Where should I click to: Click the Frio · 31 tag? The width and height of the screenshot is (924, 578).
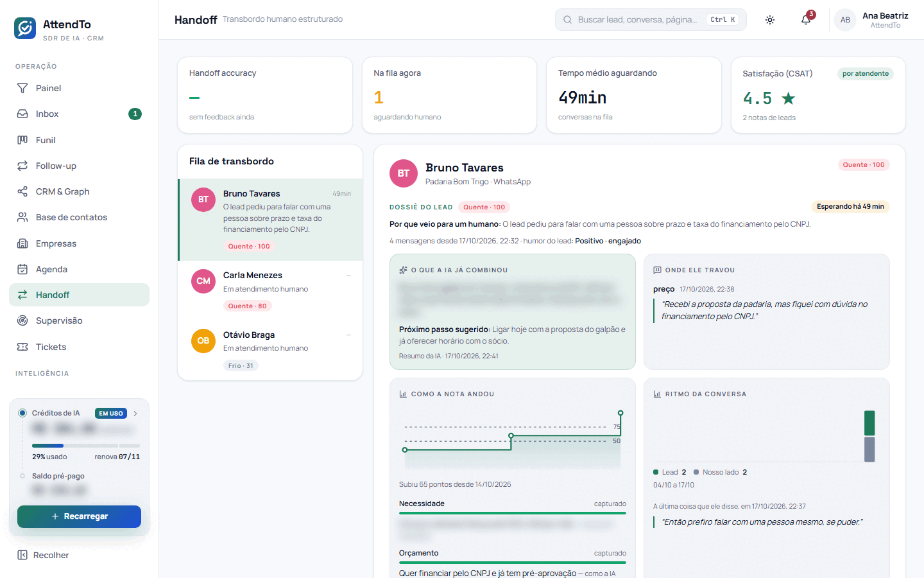(x=241, y=366)
